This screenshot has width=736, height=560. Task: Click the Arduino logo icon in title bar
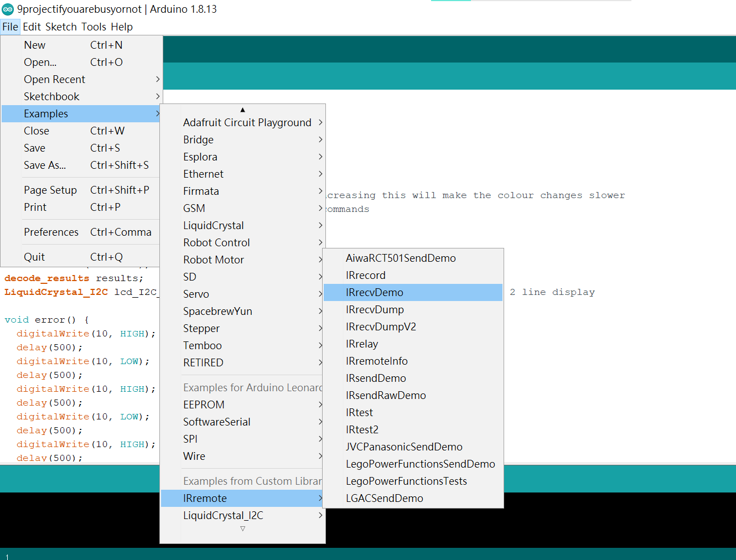8,9
